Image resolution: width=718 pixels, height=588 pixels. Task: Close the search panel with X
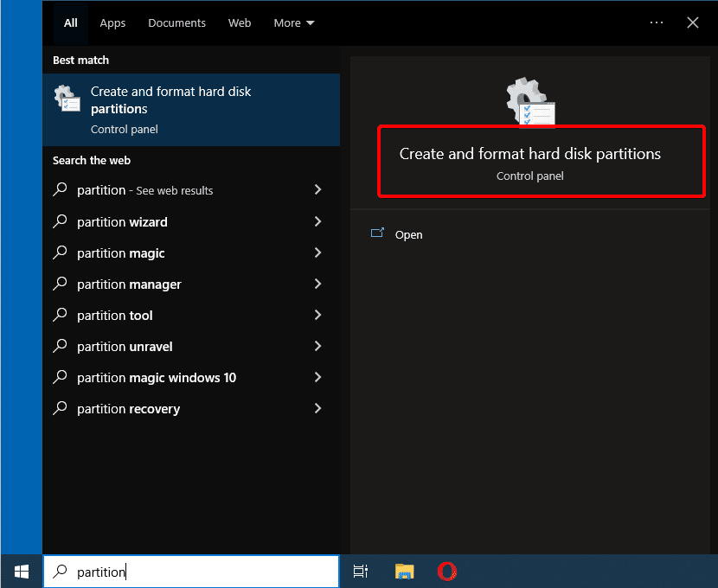tap(693, 22)
